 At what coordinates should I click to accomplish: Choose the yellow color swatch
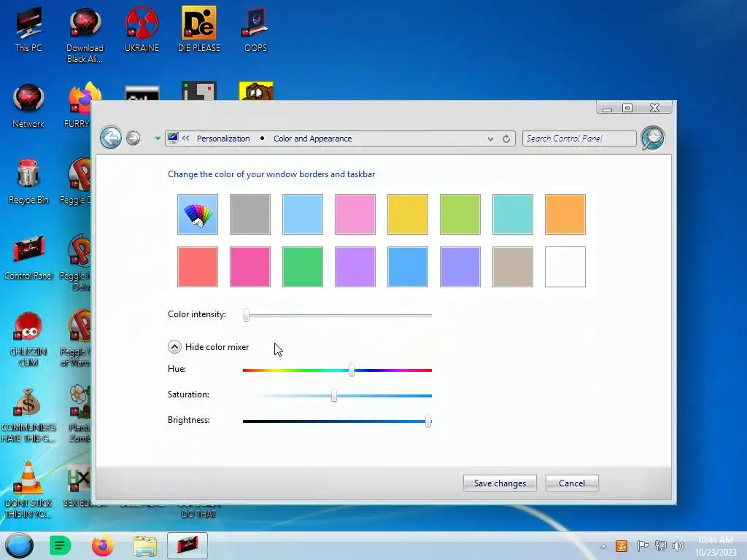point(408,214)
